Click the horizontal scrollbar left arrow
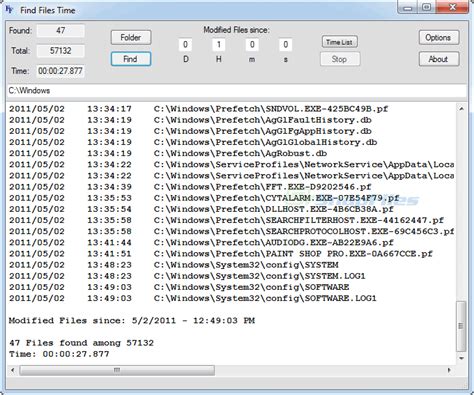 (x=13, y=370)
